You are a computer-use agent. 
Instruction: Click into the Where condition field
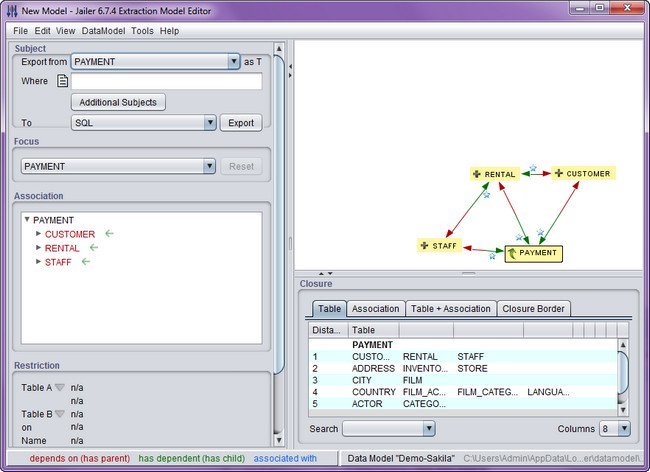coord(167,81)
